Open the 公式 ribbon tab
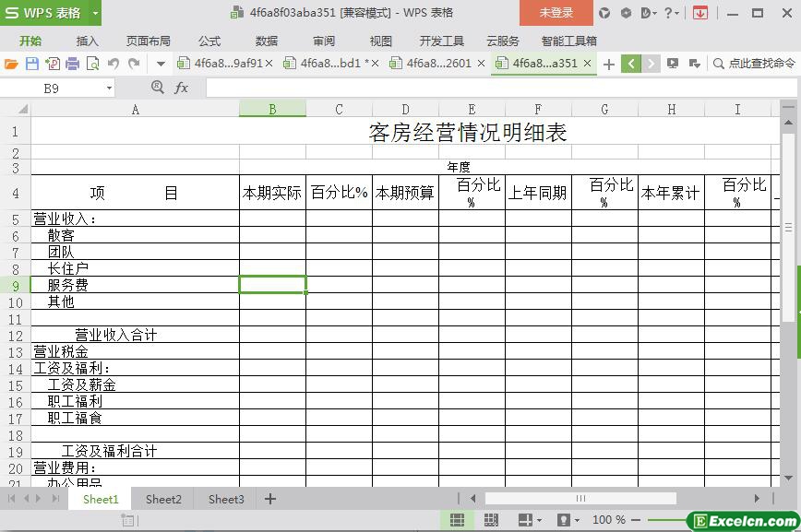Screen dimensions: 801x532 coord(209,41)
